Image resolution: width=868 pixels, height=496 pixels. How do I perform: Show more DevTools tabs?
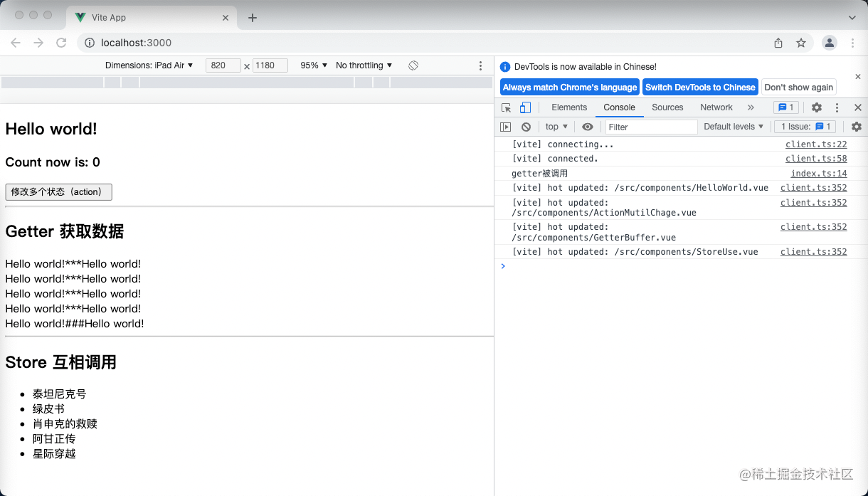tap(751, 107)
